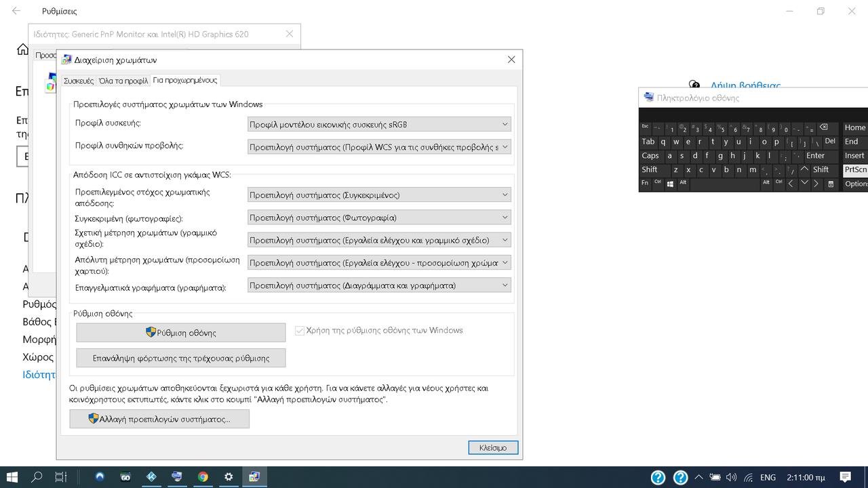Tap the Options key on on-screen keyboard
The height and width of the screenshot is (488, 868).
click(x=855, y=184)
